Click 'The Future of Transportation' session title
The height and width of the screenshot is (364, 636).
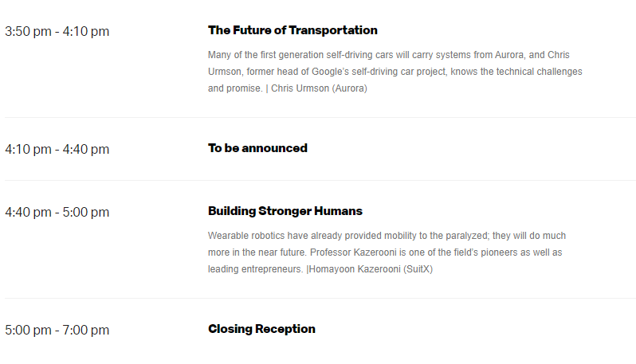click(x=292, y=30)
